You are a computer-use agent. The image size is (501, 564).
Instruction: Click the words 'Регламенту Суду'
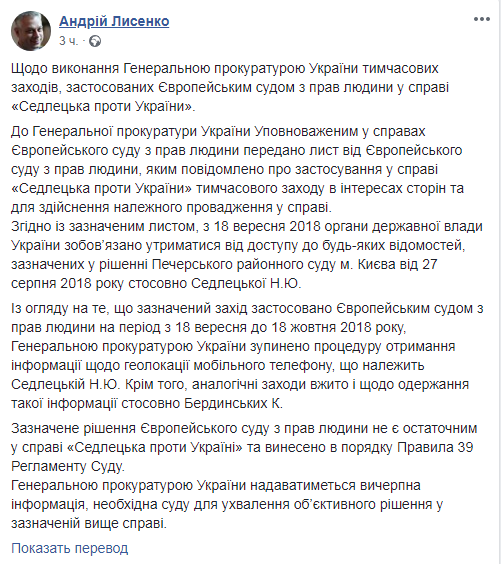click(x=68, y=467)
